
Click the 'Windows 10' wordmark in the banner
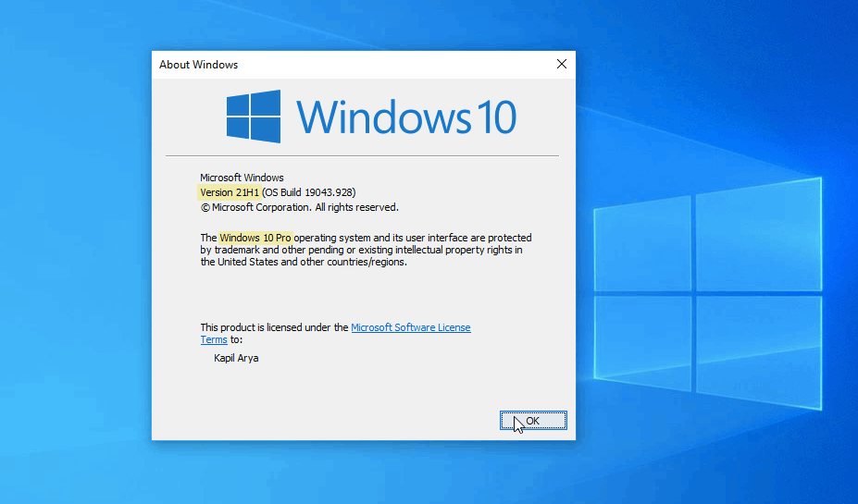pos(406,117)
